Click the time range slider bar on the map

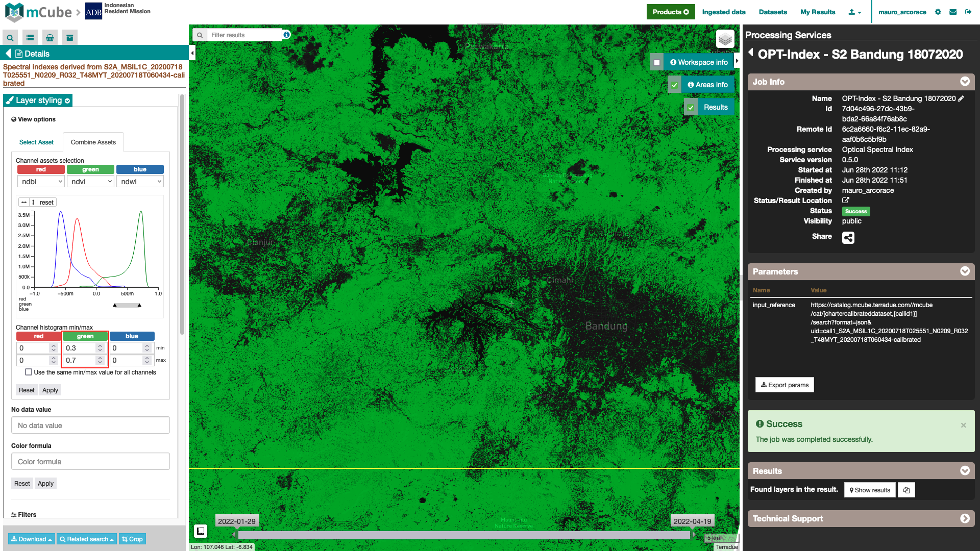[x=463, y=535]
